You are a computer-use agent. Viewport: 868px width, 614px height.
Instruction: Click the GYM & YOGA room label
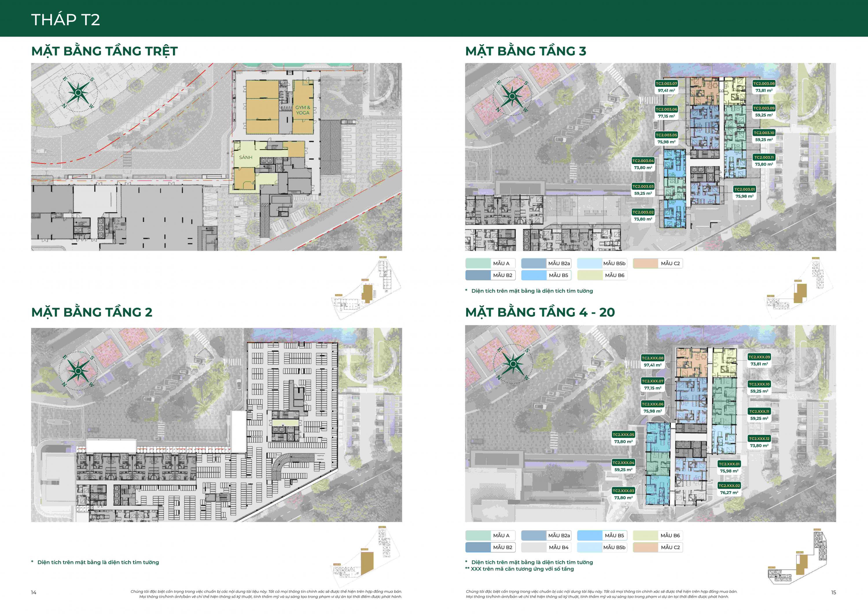[302, 110]
